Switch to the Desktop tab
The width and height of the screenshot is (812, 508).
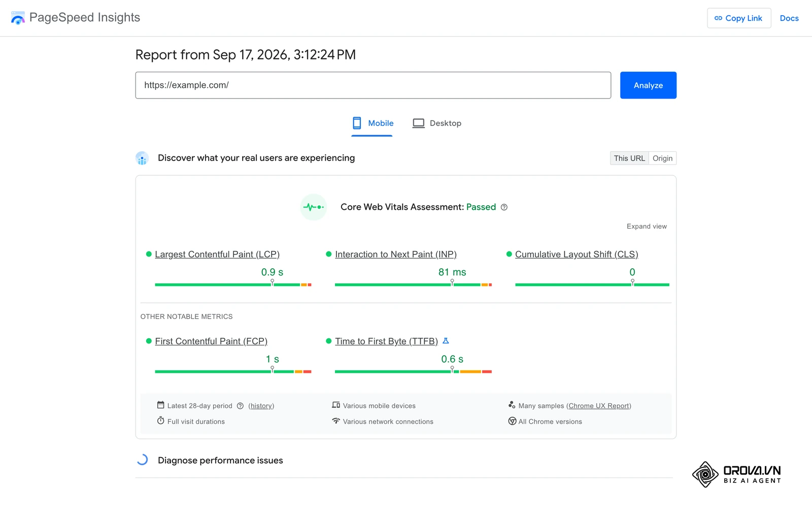(x=437, y=123)
